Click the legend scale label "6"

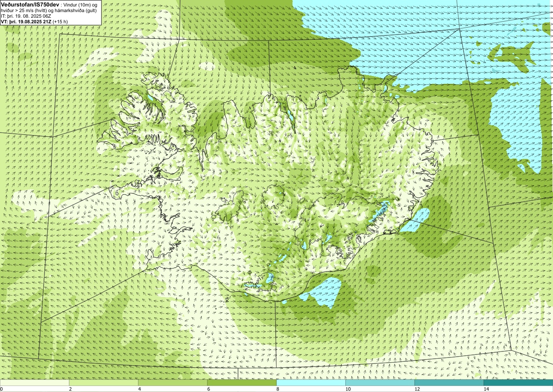point(209,389)
